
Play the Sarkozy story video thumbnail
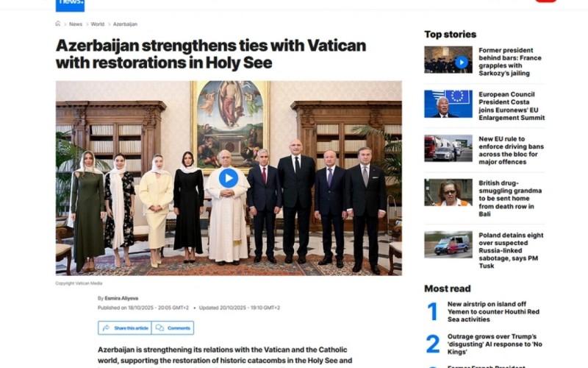[462, 62]
